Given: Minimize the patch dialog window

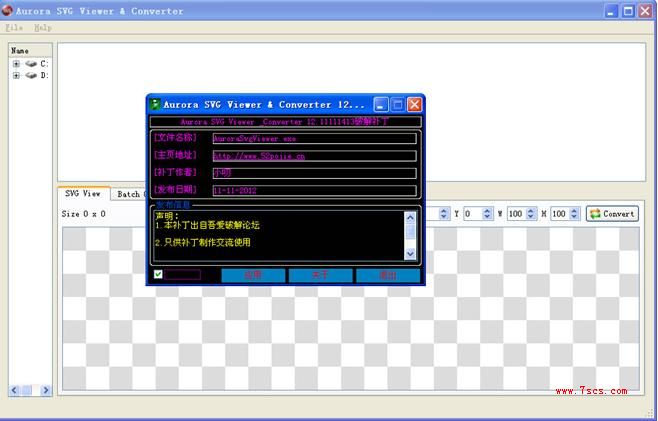Looking at the screenshot, I should 381,104.
